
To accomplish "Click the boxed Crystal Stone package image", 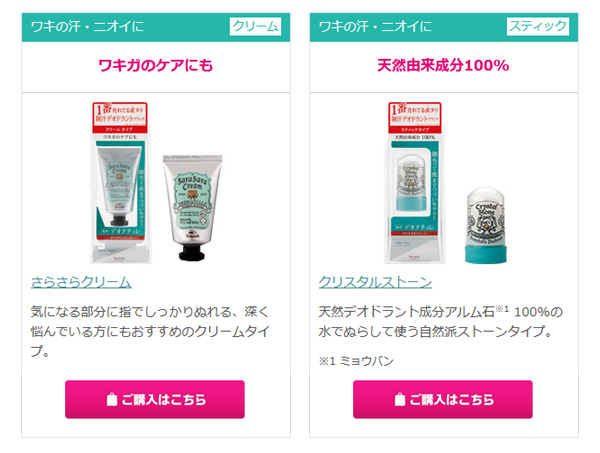I will [x=415, y=183].
